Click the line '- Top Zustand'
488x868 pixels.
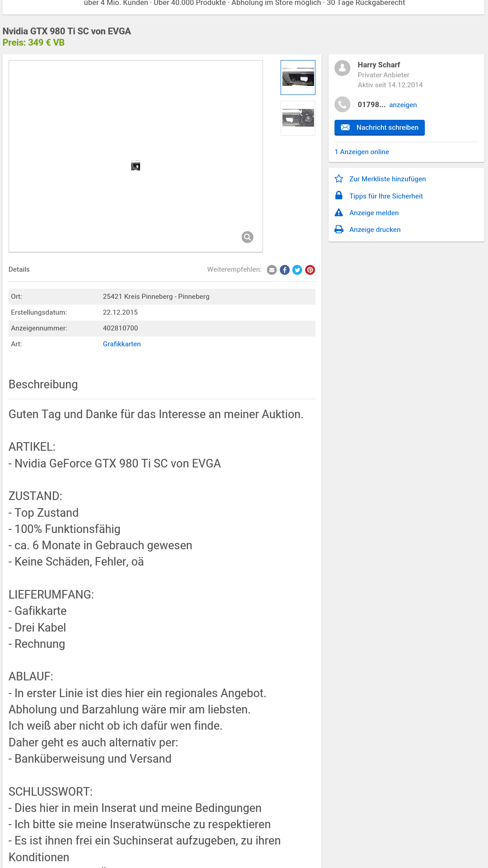click(44, 513)
